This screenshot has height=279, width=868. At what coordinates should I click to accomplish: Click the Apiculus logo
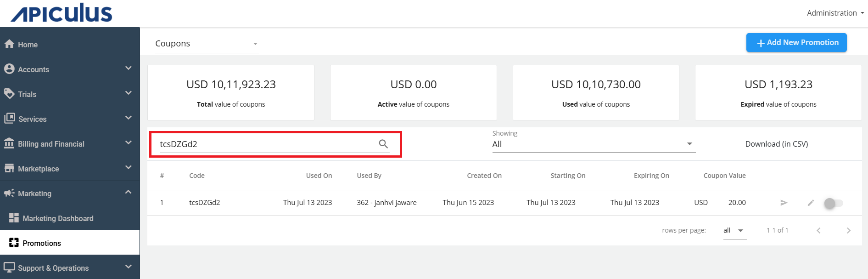(62, 13)
